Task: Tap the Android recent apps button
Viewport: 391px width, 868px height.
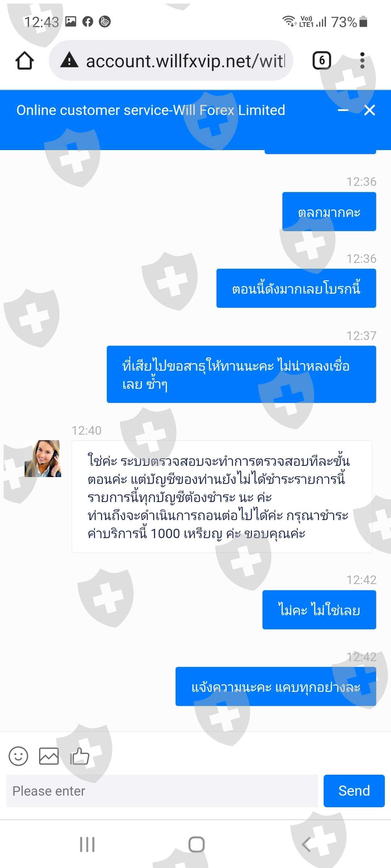Action: tap(87, 844)
